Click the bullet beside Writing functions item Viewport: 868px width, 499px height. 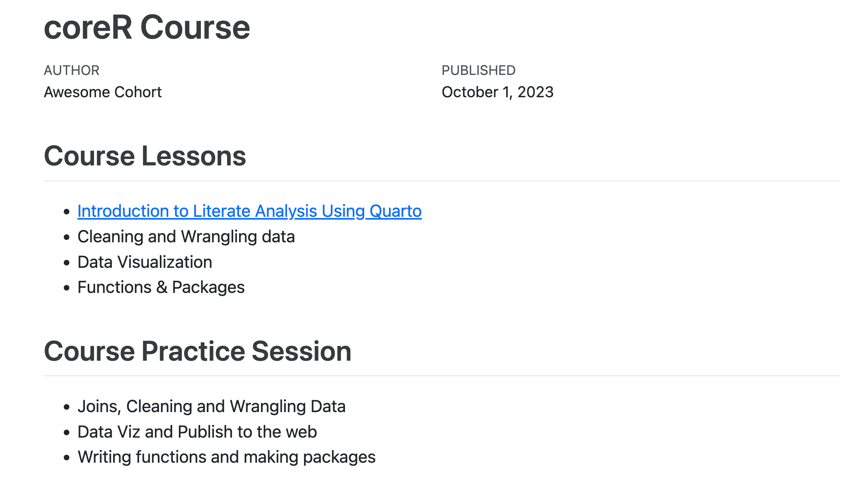tap(67, 458)
